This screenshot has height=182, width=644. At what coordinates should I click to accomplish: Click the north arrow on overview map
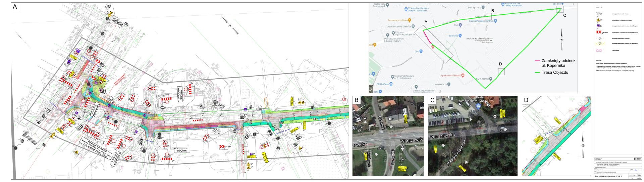tap(561, 39)
